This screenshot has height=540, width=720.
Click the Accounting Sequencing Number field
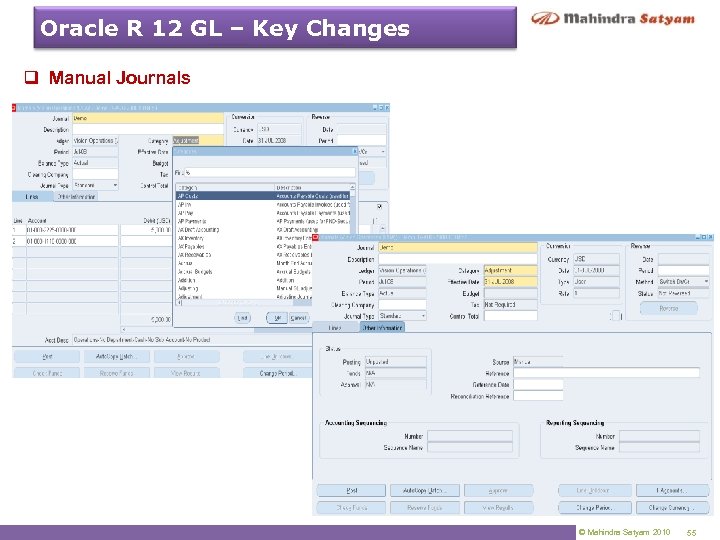point(470,435)
